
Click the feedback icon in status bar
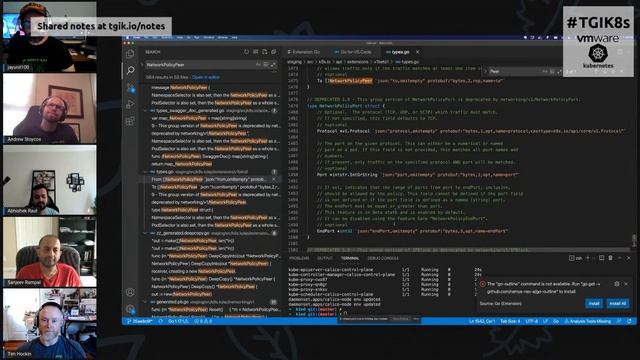(x=620, y=321)
